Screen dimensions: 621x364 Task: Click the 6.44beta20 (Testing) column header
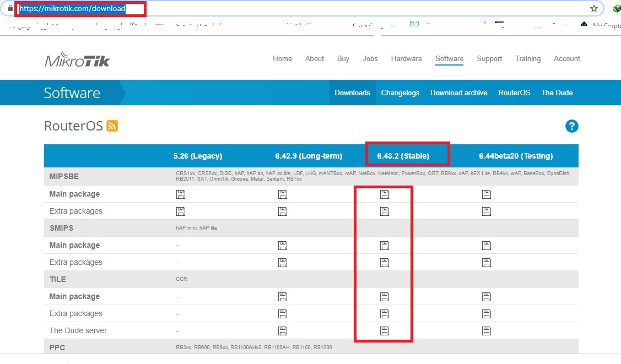(x=516, y=156)
